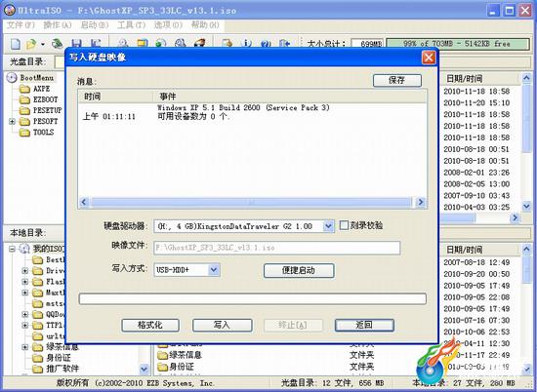Click message list scroll-right arrow

tap(421, 202)
